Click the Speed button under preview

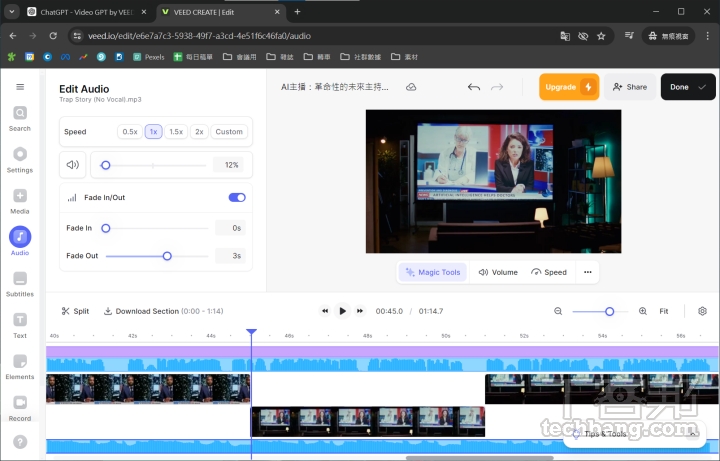[549, 272]
